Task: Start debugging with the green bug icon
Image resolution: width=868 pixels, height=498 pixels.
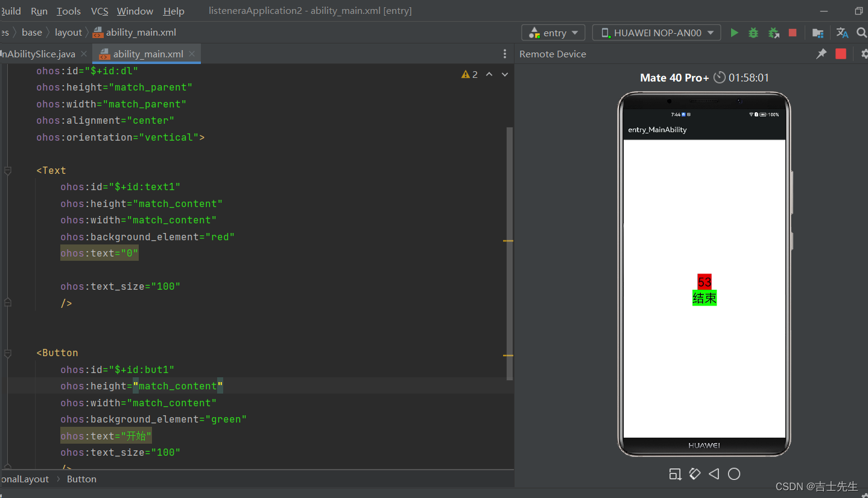Action: click(x=753, y=33)
